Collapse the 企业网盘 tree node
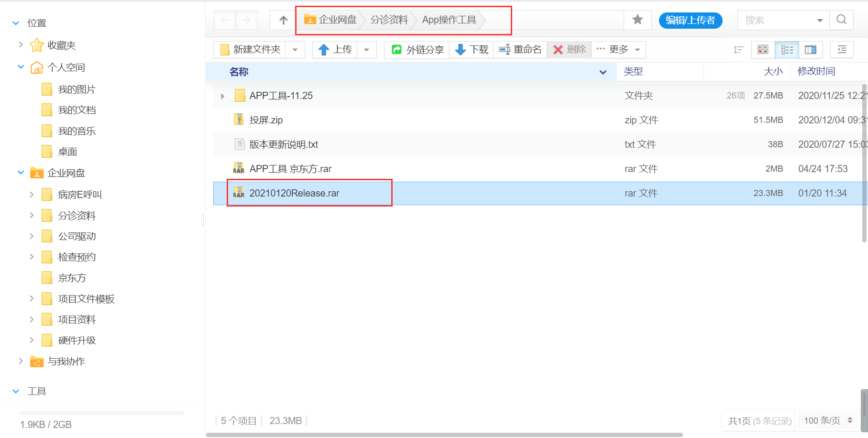Image resolution: width=868 pixels, height=438 pixels. (21, 173)
